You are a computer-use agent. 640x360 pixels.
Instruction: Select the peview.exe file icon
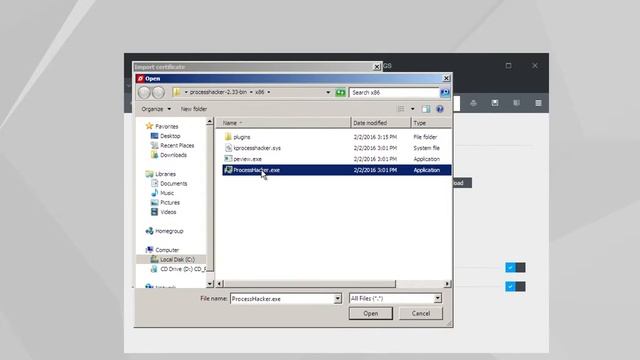(x=228, y=159)
